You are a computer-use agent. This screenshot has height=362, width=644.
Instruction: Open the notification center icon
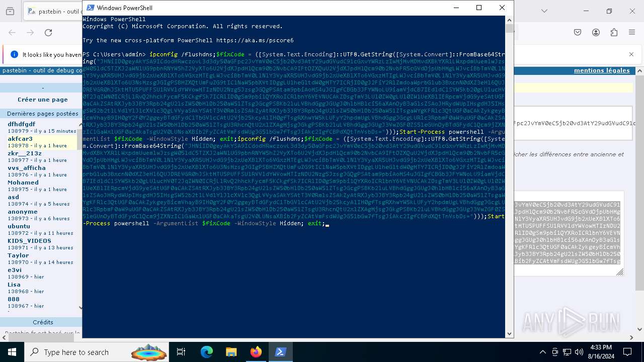pos(628,352)
